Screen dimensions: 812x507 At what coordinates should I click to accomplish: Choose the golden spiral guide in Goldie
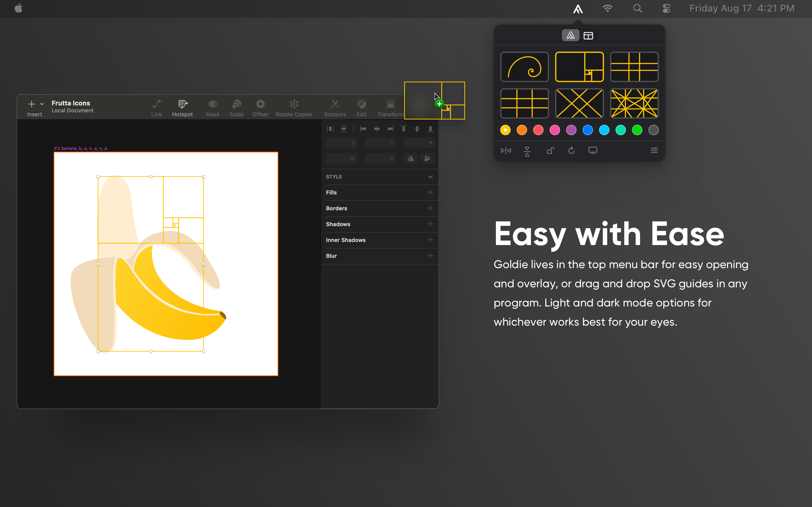[x=524, y=67]
